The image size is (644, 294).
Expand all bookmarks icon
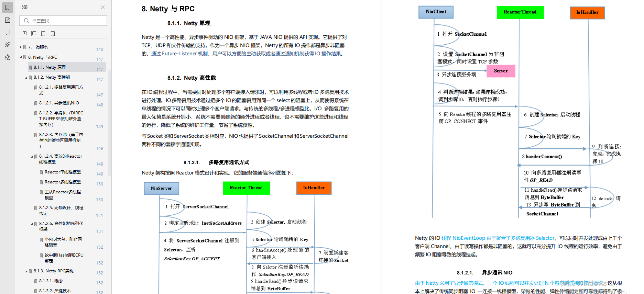pos(24,34)
